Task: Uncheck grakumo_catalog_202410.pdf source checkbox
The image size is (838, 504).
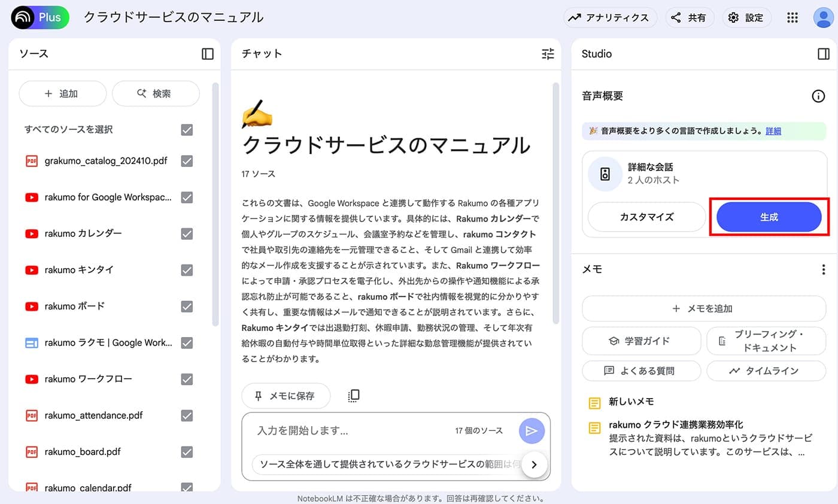Action: click(x=187, y=161)
